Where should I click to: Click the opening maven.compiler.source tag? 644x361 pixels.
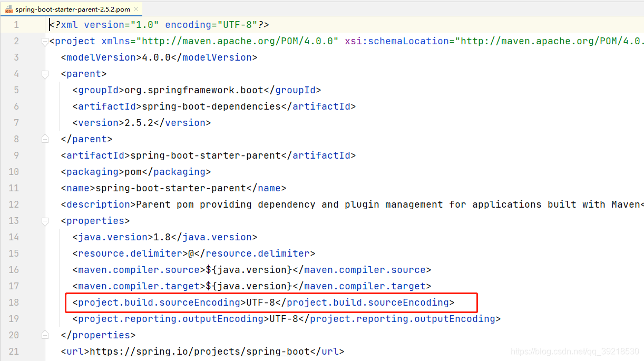[x=139, y=270]
